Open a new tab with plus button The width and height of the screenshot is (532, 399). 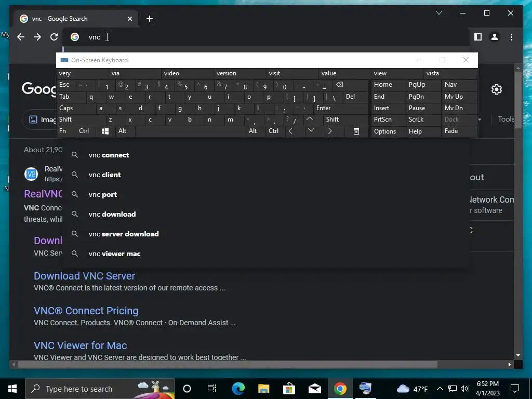pos(149,19)
